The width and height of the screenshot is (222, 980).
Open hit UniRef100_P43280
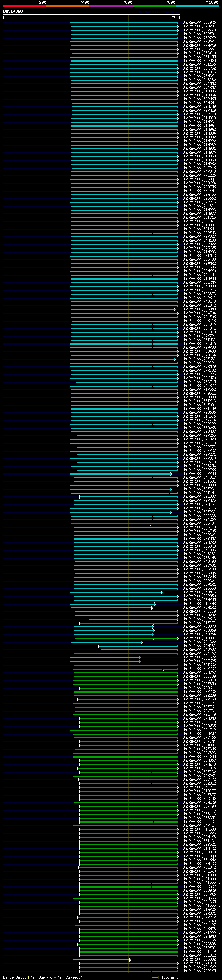199,80
